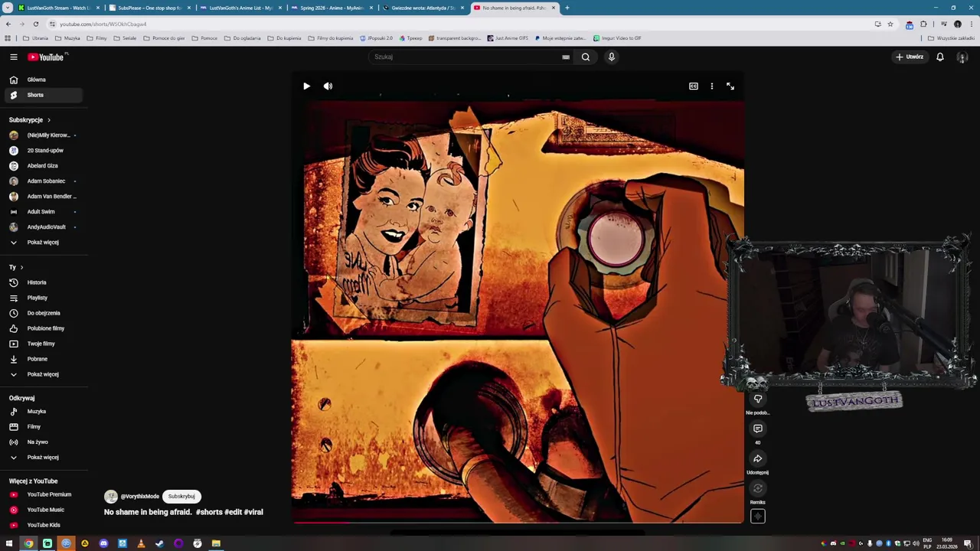Image resolution: width=980 pixels, height=551 pixels.
Task: Enter fullscreen mode on the Shorts player
Action: [730, 86]
